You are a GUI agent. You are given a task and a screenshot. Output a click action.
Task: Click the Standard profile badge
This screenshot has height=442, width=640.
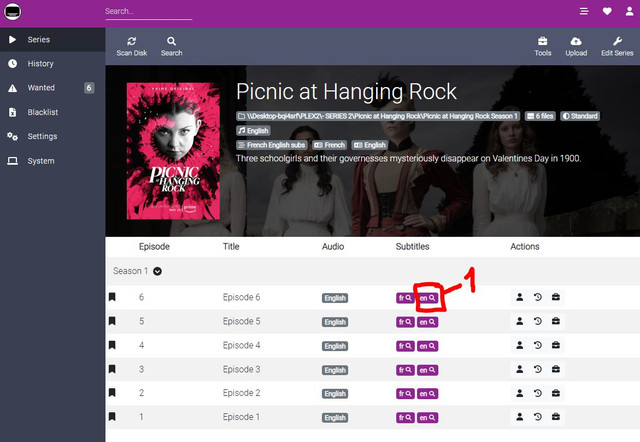click(x=580, y=116)
